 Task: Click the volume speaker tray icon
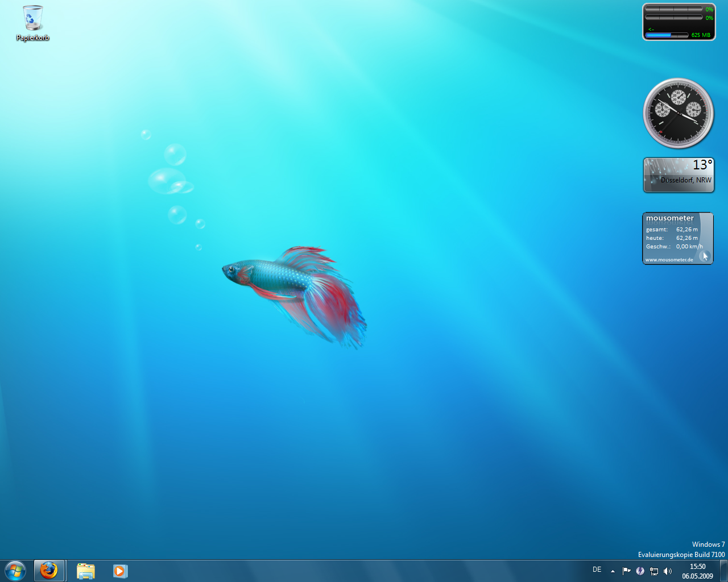[x=668, y=571]
